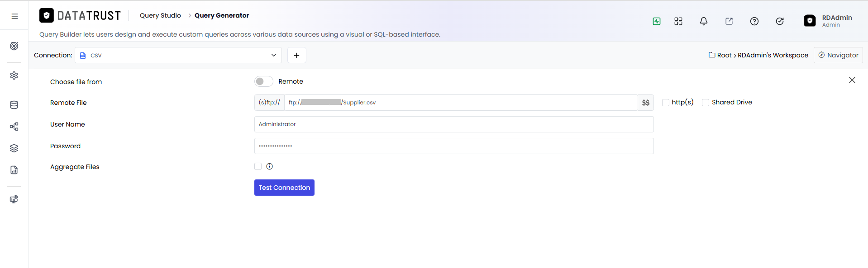Click the Aggregate Files label
This screenshot has width=868, height=268.
pos(75,167)
